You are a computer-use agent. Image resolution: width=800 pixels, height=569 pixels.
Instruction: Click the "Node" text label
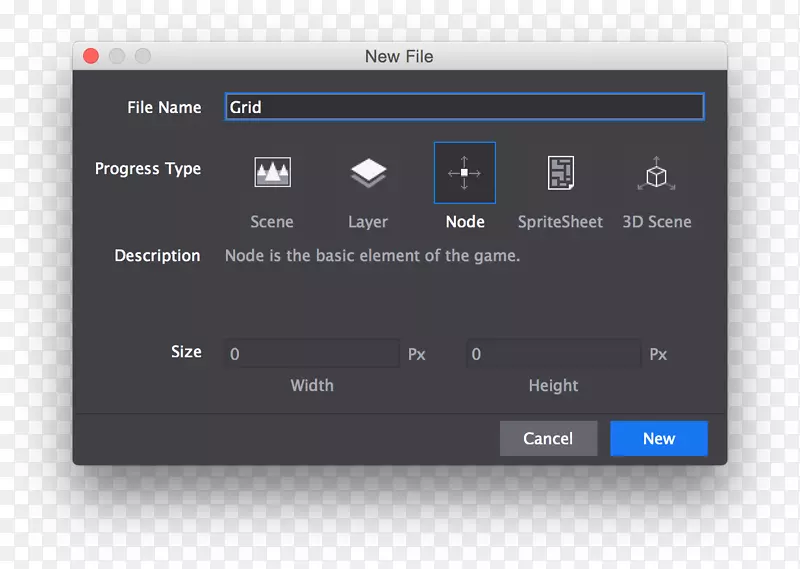click(465, 222)
